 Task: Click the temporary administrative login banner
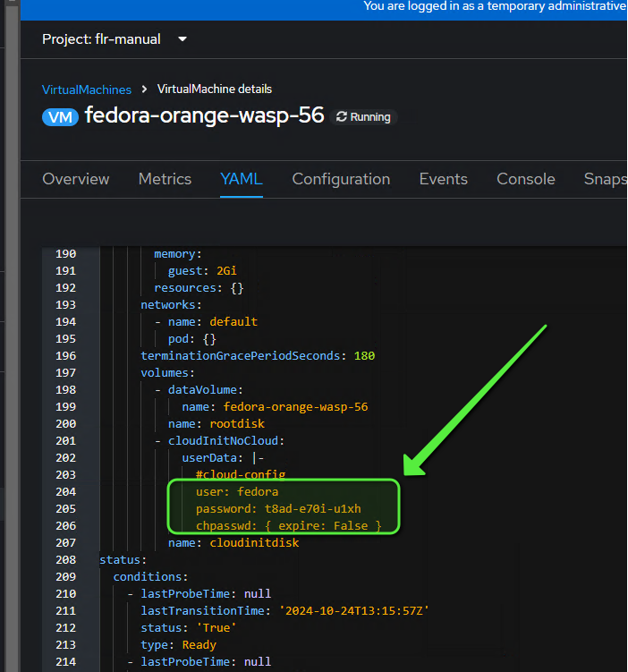point(324,10)
